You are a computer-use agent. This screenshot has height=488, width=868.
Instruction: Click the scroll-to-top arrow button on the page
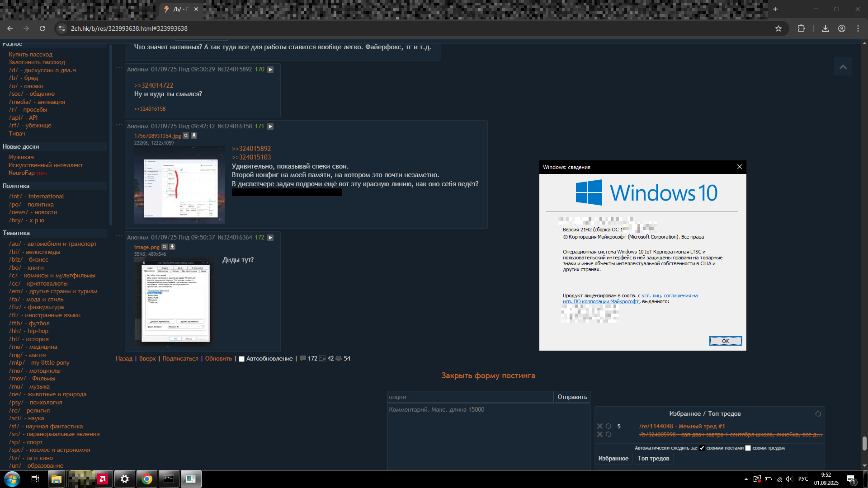click(x=843, y=67)
